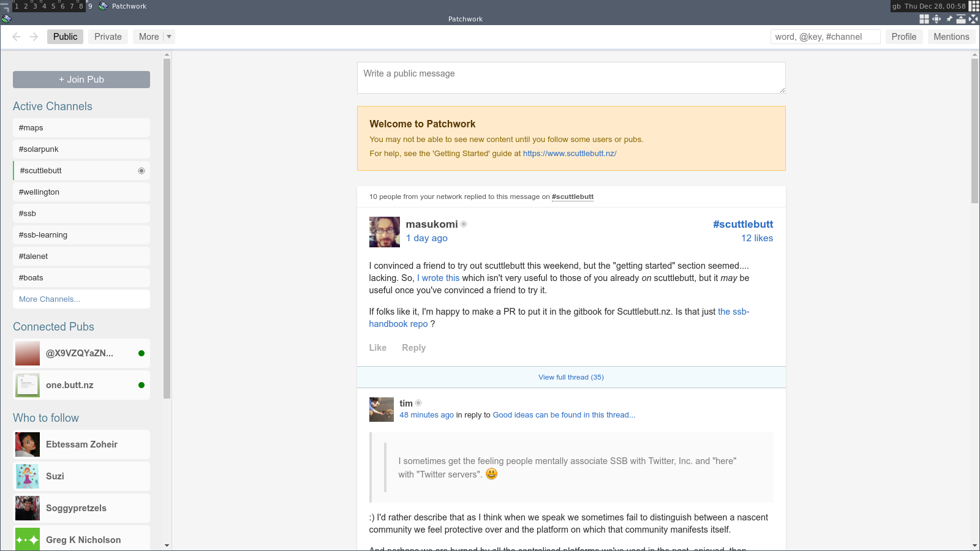Viewport: 980px width, 551px height.
Task: Reply to masukomi's post
Action: (x=413, y=348)
